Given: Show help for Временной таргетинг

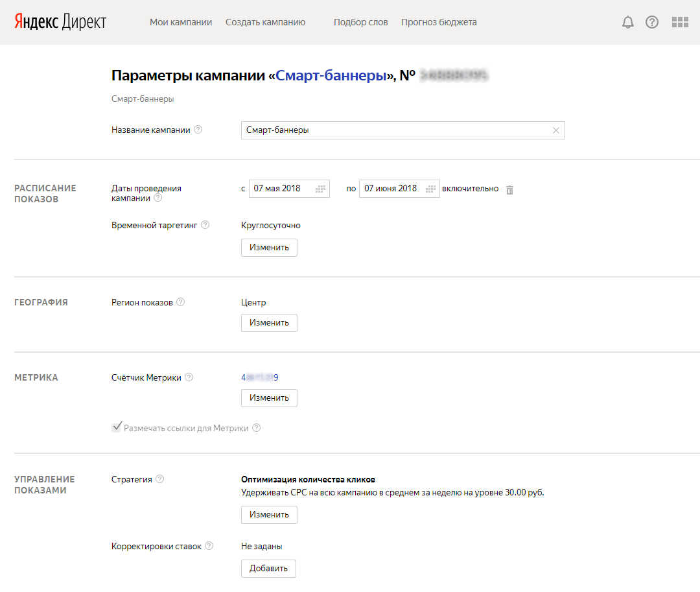Looking at the screenshot, I should pos(205,225).
